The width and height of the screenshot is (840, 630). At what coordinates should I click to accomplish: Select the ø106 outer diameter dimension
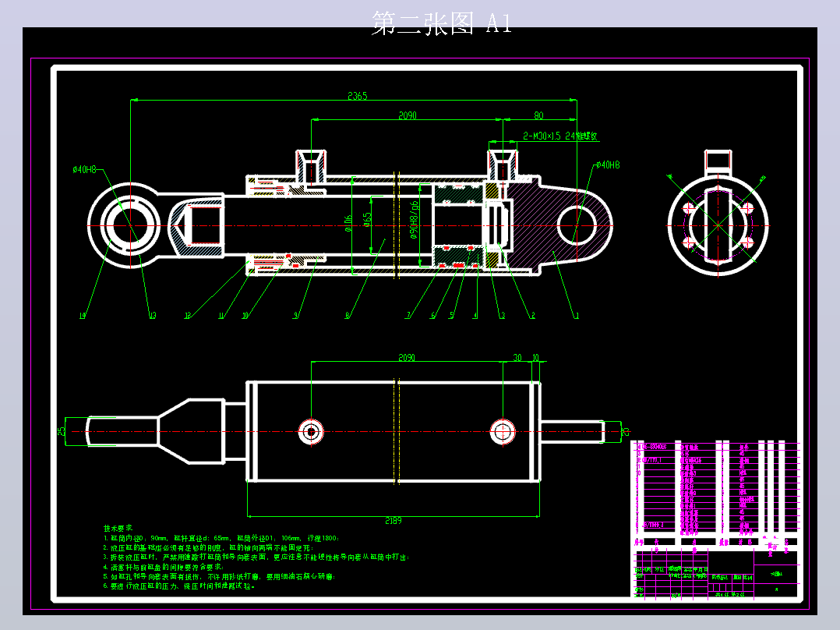coord(349,223)
